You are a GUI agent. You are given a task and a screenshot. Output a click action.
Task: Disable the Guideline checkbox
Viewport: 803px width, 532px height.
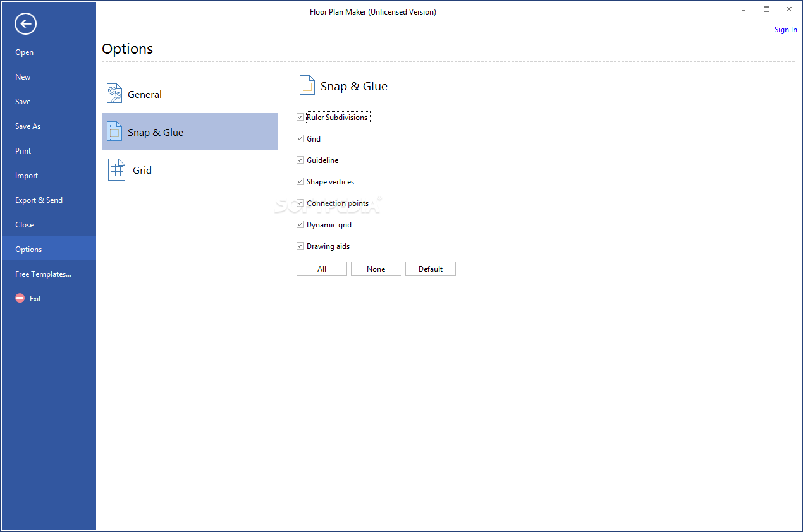300,160
